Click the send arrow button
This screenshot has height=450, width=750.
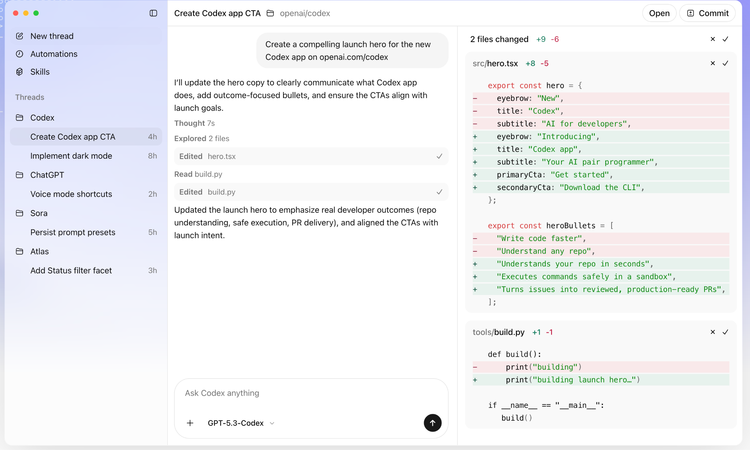[432, 423]
